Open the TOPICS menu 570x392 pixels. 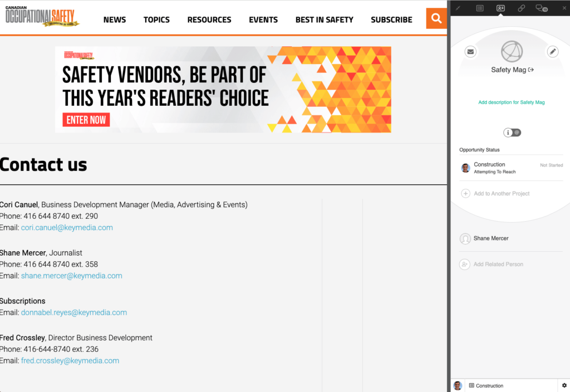[156, 19]
